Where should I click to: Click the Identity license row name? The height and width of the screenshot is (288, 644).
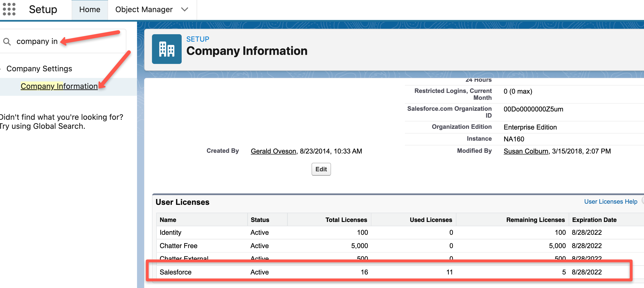pos(170,232)
